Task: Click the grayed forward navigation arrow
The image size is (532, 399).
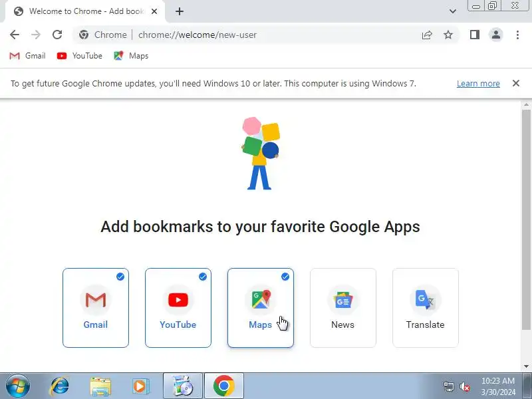Action: coord(36,35)
